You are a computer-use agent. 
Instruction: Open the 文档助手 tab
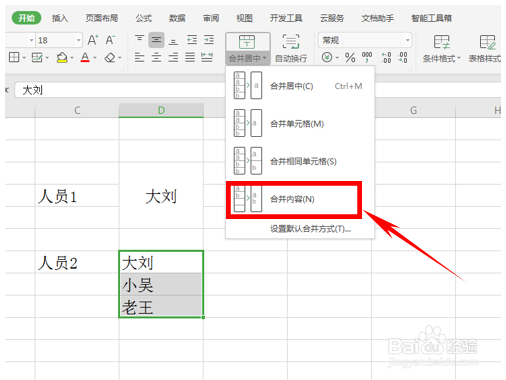(377, 18)
